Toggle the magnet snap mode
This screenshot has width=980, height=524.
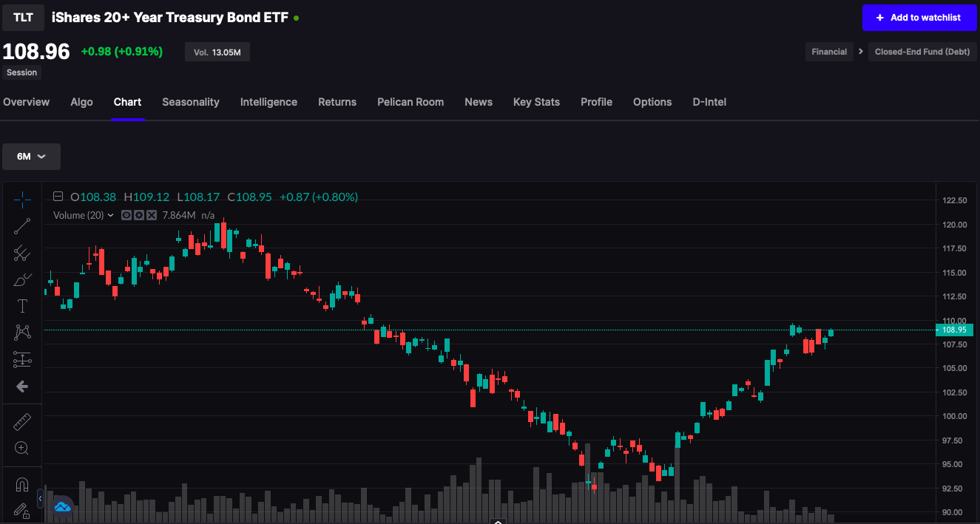22,485
